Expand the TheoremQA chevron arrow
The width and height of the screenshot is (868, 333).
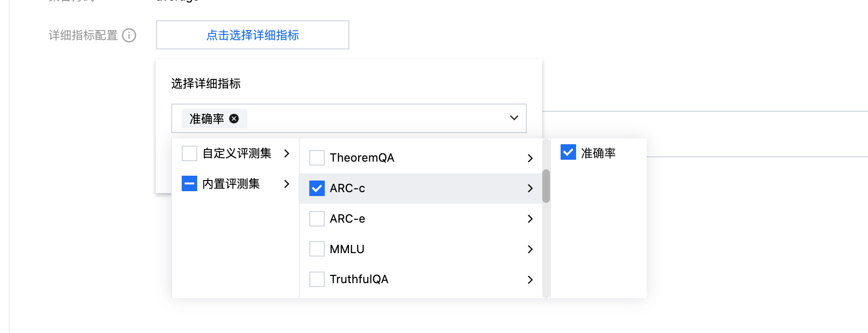[x=530, y=158]
